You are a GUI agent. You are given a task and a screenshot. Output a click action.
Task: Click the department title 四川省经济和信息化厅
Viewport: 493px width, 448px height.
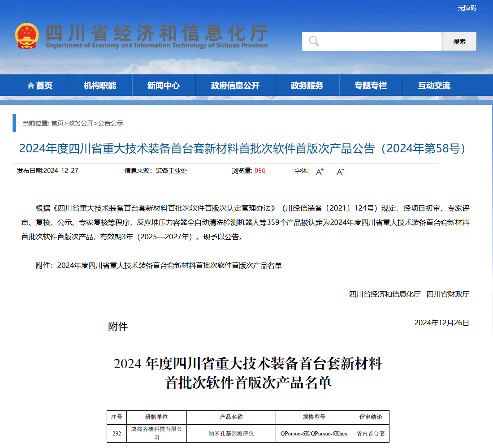[157, 33]
